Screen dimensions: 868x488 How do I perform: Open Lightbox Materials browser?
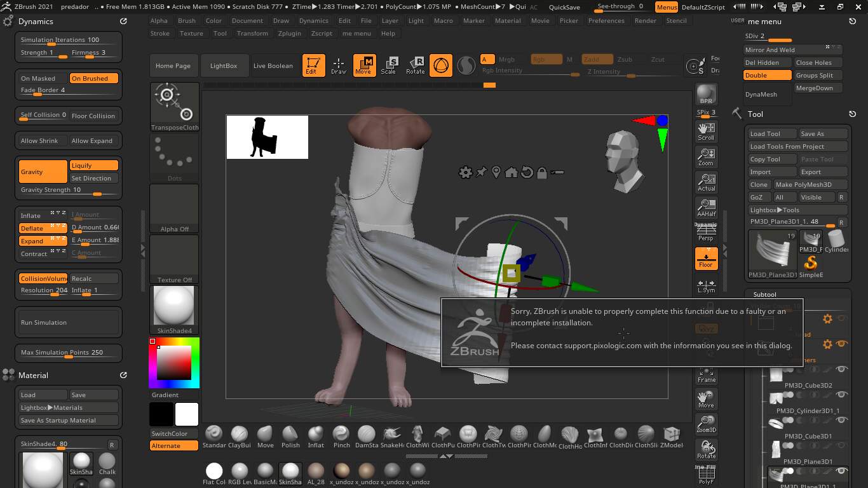tap(68, 407)
